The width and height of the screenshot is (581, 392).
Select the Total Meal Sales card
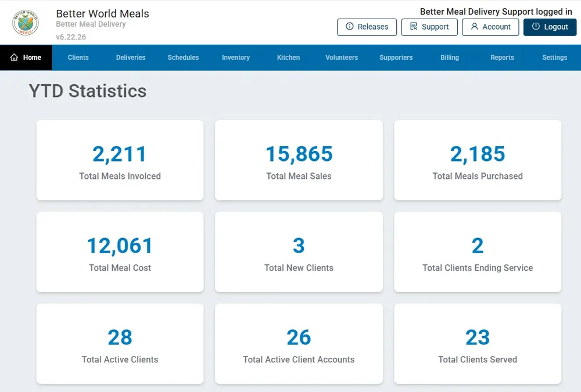click(x=299, y=160)
